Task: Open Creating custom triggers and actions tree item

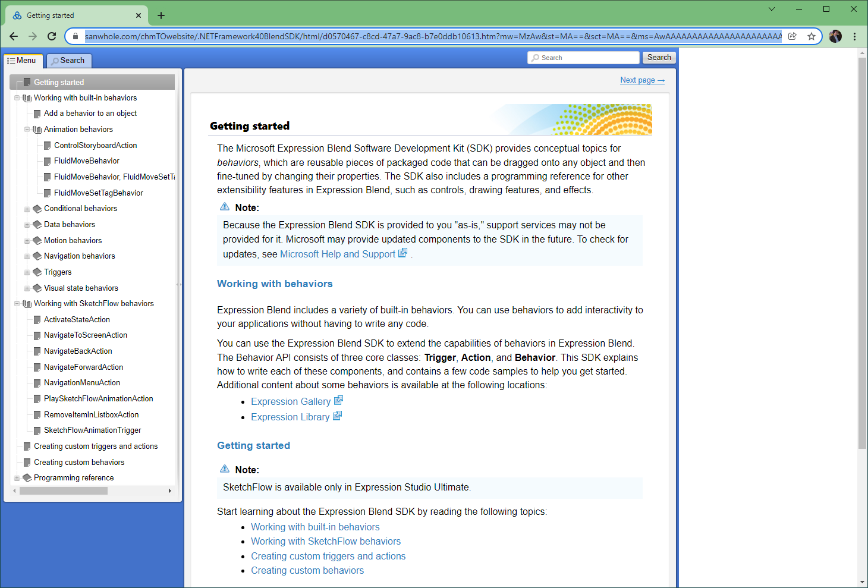Action: [x=96, y=446]
